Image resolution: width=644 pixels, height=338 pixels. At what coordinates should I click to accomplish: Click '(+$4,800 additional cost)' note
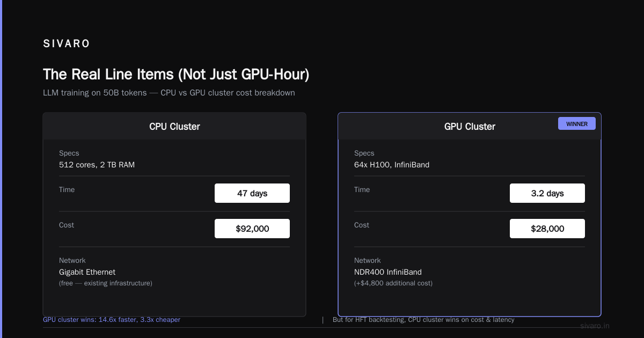[x=393, y=283]
